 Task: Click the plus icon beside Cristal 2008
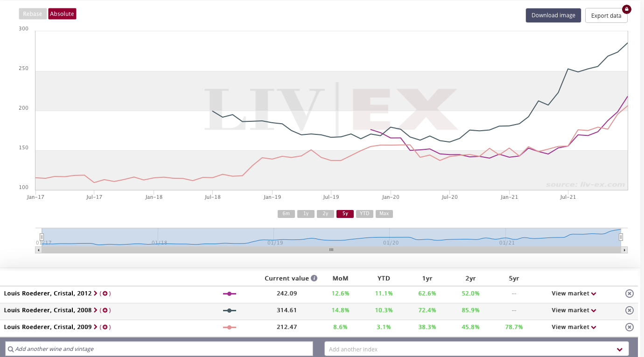(x=105, y=310)
